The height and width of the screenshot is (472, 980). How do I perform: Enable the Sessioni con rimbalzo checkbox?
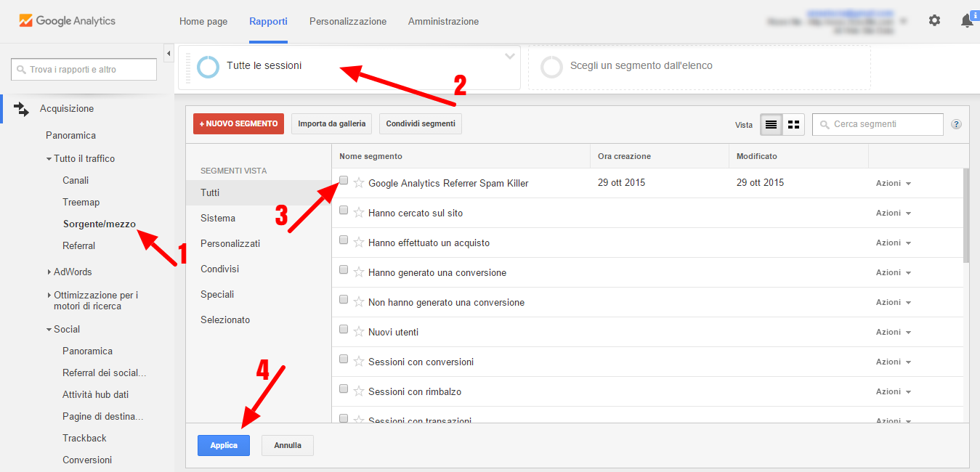(344, 389)
